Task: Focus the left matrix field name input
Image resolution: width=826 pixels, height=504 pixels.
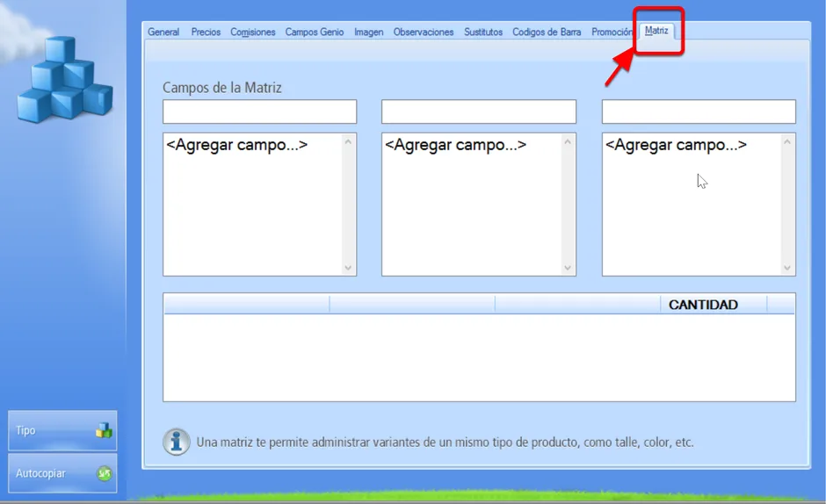Action: (x=260, y=112)
